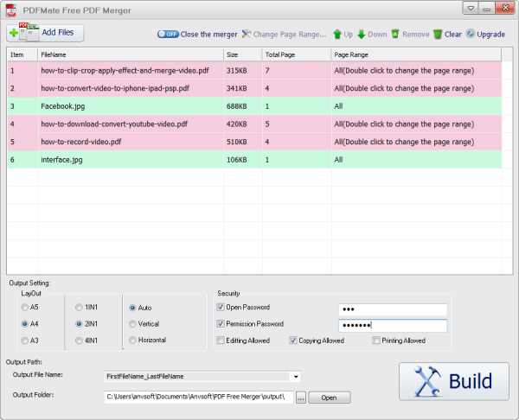Viewport: 519px width, 420px height.
Task: Sort by the Size column header
Action: (x=243, y=54)
